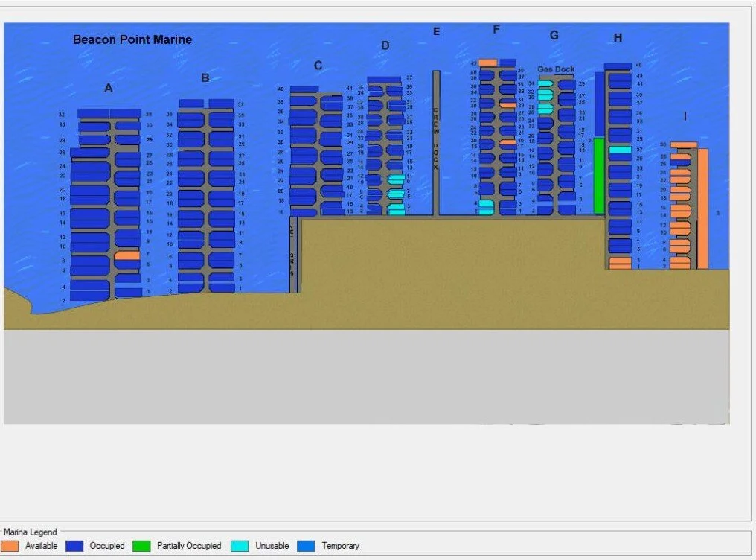Select the orange slip 42 atop dock F

coord(488,63)
